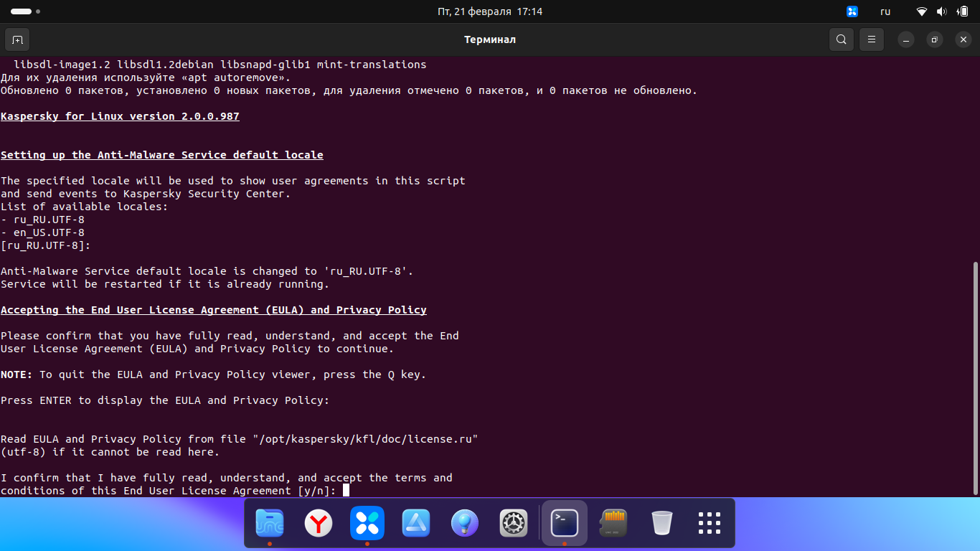Open the Wi-Fi network indicator
This screenshot has height=551, width=980.
click(x=922, y=11)
